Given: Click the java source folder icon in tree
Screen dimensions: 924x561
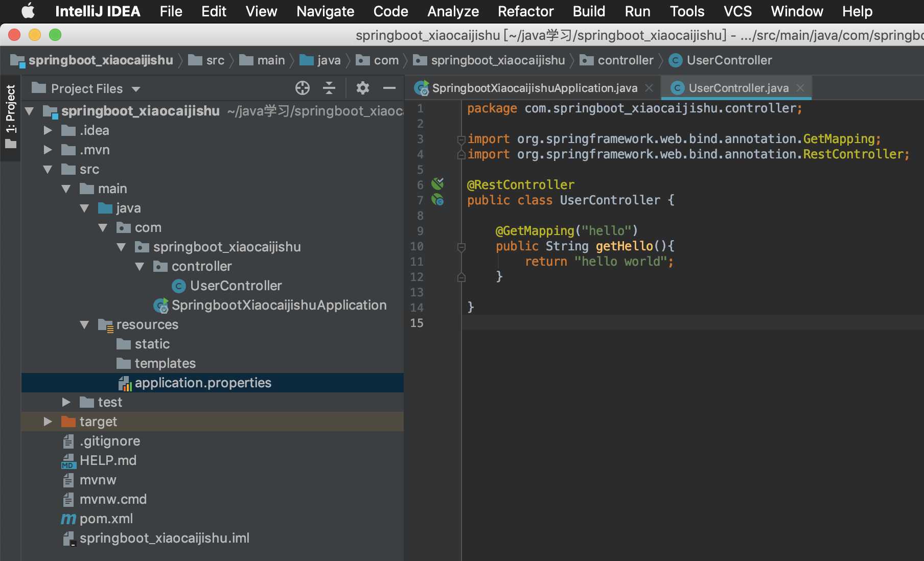Looking at the screenshot, I should (105, 208).
